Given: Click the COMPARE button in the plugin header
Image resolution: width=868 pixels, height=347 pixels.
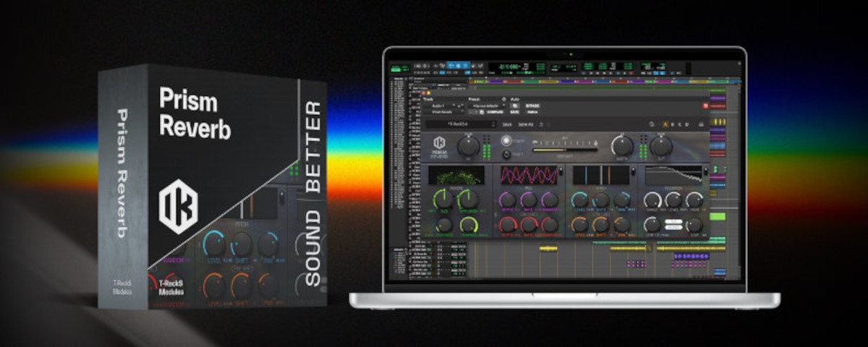Looking at the screenshot, I should click(495, 111).
